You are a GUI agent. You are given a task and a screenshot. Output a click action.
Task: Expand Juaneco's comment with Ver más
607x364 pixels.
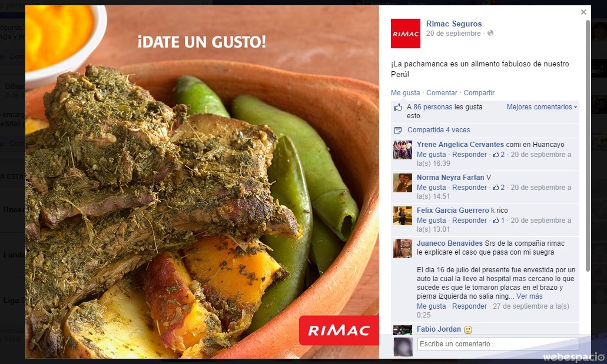click(529, 296)
